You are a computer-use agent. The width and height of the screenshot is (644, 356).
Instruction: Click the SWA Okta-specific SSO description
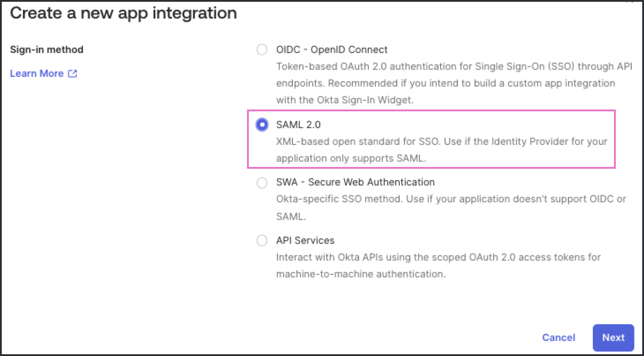451,199
